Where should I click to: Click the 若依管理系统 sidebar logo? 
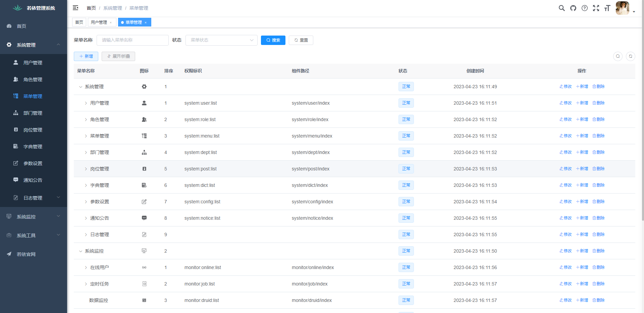coord(34,8)
